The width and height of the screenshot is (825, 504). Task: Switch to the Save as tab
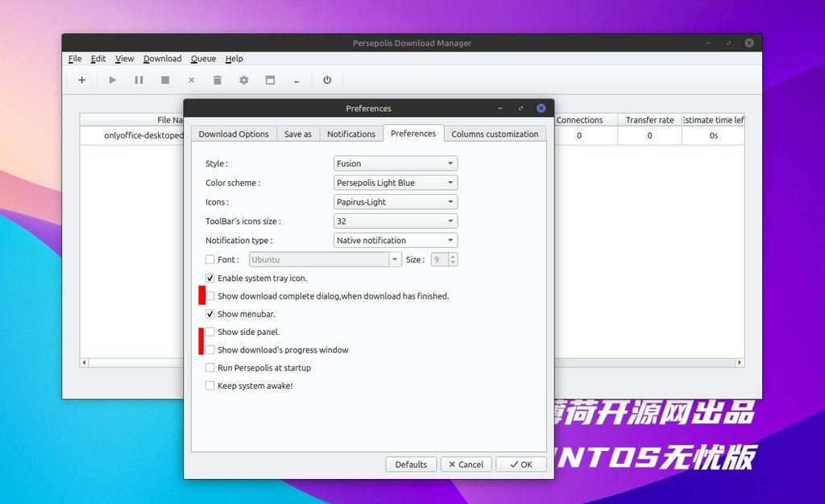[298, 134]
